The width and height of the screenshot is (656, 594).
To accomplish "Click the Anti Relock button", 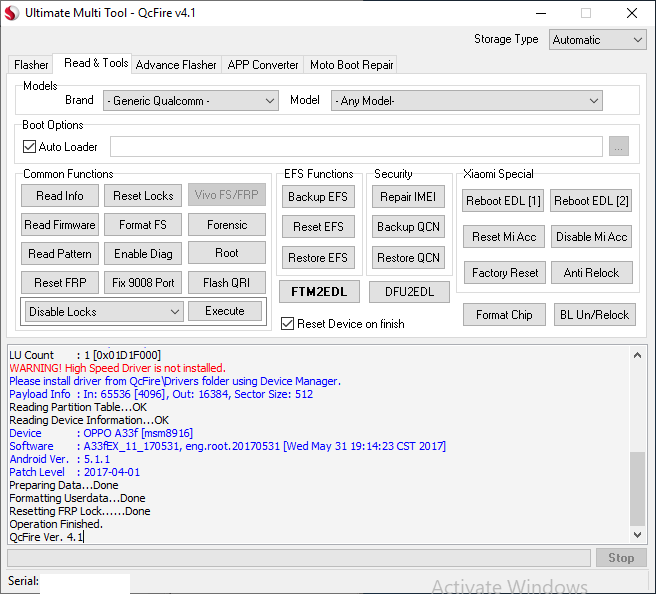I will [592, 273].
